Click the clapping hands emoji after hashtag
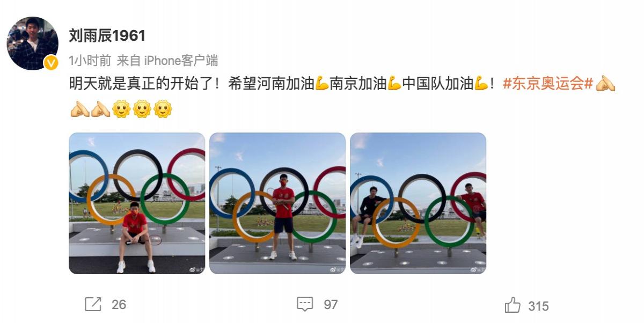The width and height of the screenshot is (644, 323). pyautogui.click(x=605, y=84)
